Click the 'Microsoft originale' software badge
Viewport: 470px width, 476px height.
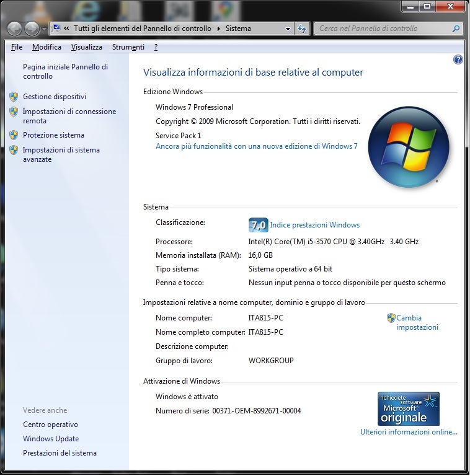coord(409,408)
